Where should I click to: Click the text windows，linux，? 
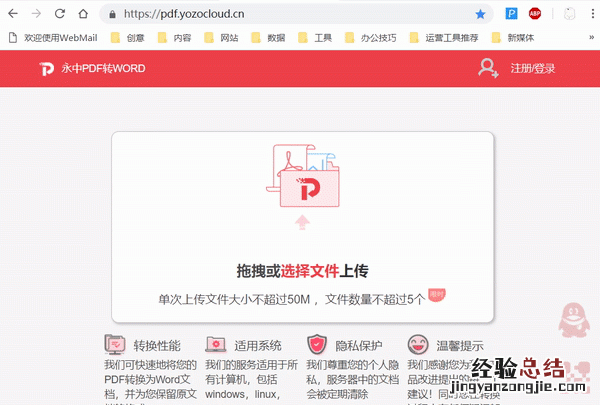click(243, 394)
